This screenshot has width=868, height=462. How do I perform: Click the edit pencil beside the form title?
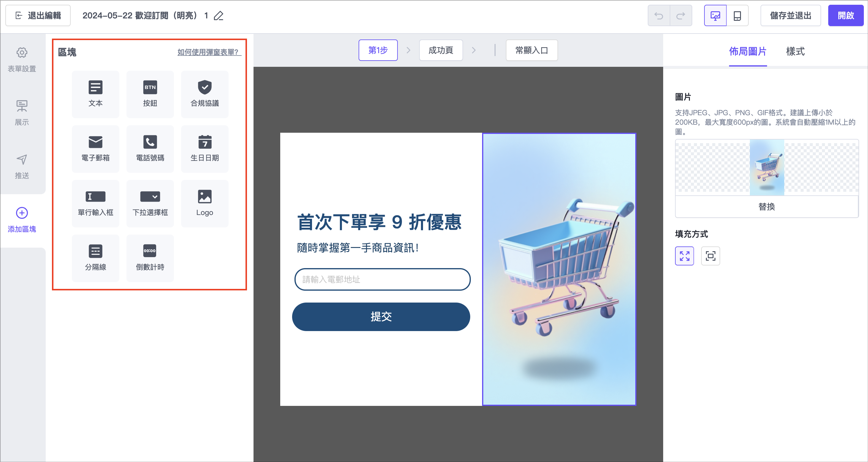(219, 16)
